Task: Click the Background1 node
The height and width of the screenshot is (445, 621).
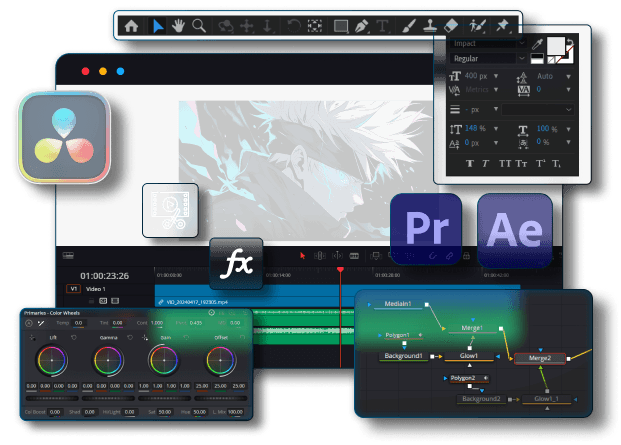Action: pyautogui.click(x=407, y=356)
